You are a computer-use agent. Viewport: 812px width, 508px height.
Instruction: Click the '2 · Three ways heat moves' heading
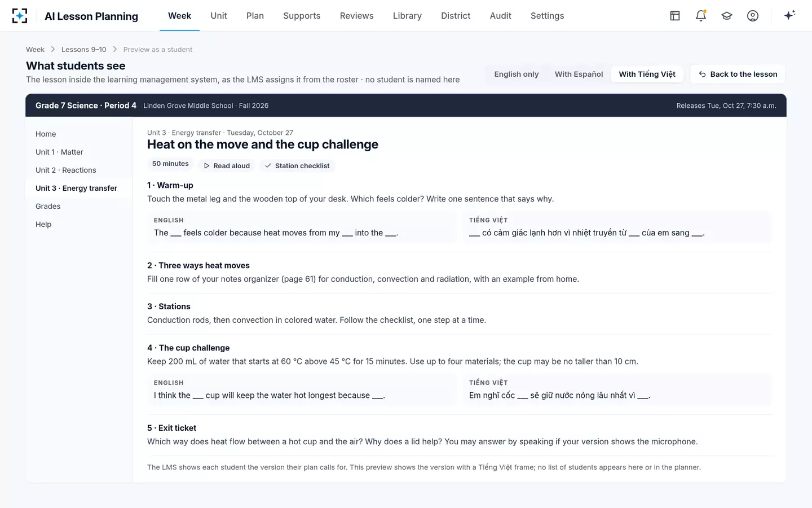[198, 265]
